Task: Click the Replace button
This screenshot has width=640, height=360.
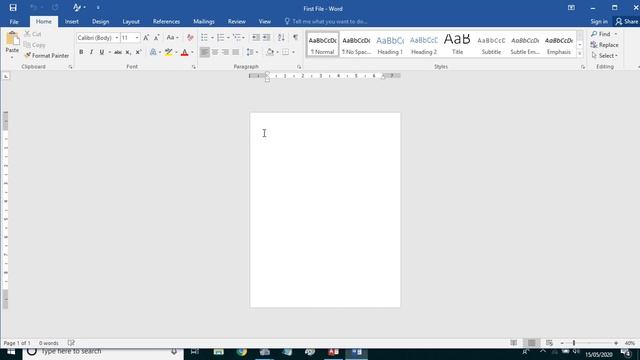Action: (604, 45)
